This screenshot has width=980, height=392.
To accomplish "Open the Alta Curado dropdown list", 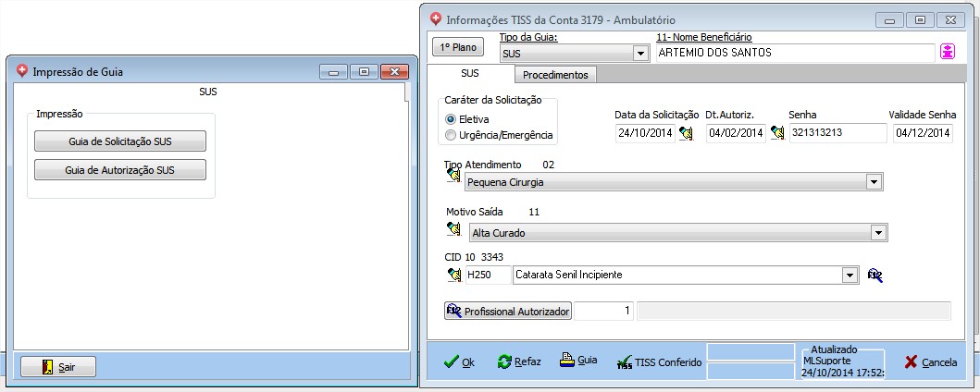I will point(878,233).
